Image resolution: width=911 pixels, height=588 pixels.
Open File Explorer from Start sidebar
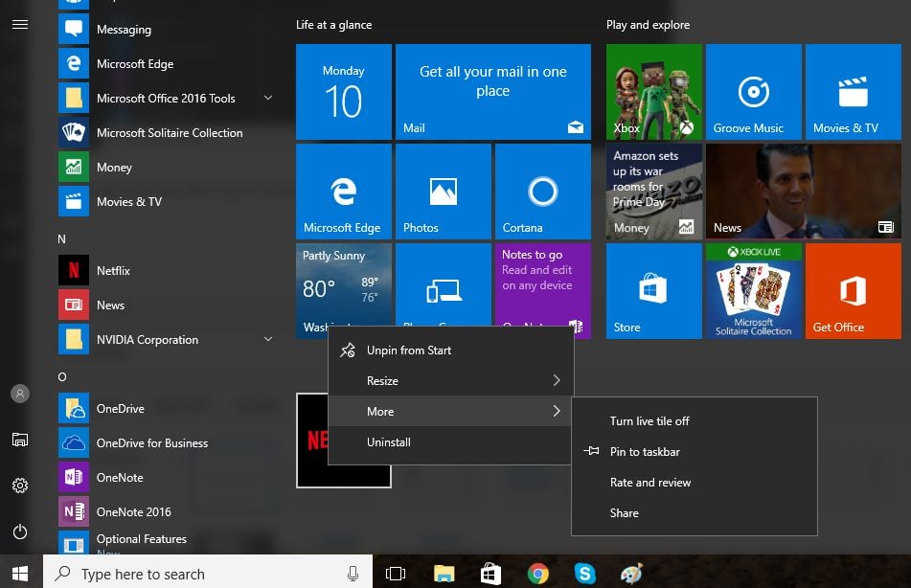(x=20, y=440)
